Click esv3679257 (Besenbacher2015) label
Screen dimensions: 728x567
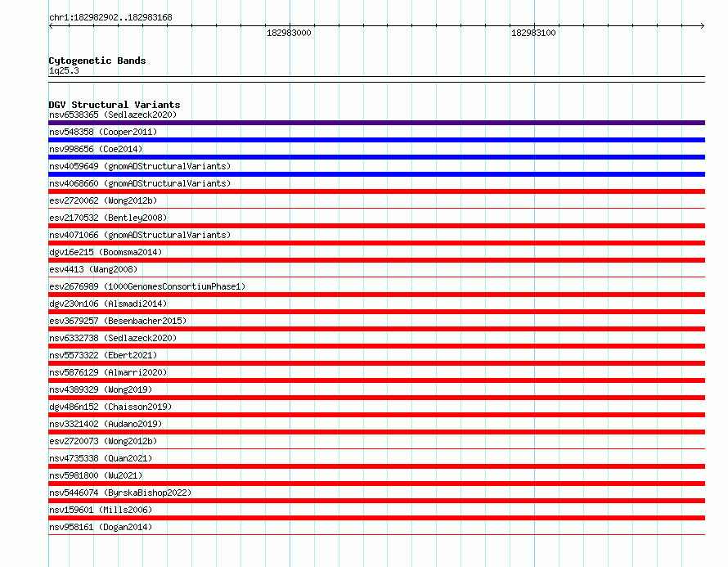[x=118, y=321]
